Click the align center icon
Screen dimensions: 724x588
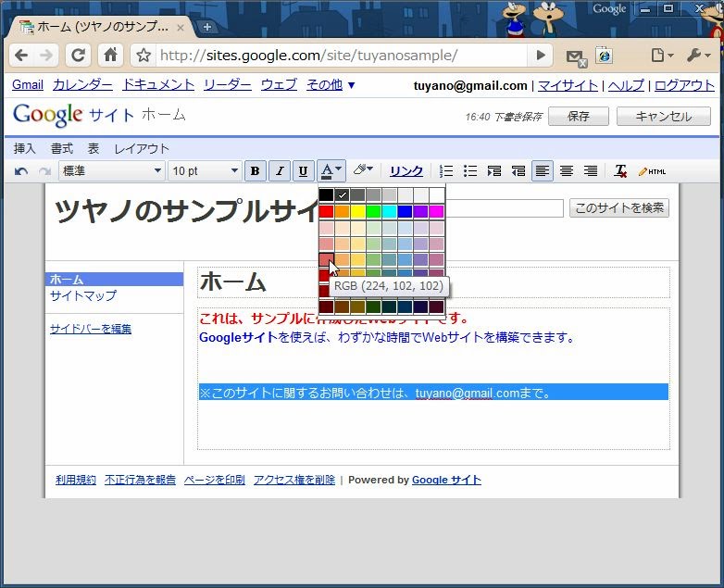click(x=567, y=171)
